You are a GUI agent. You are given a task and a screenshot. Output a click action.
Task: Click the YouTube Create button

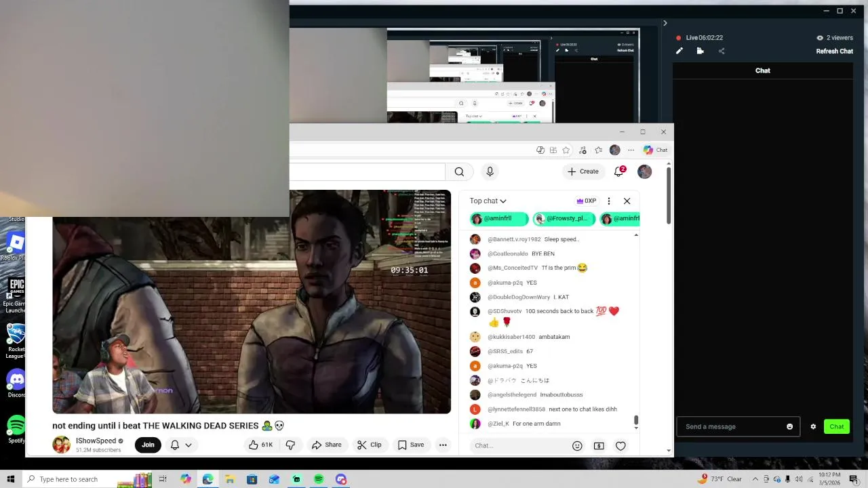583,171
